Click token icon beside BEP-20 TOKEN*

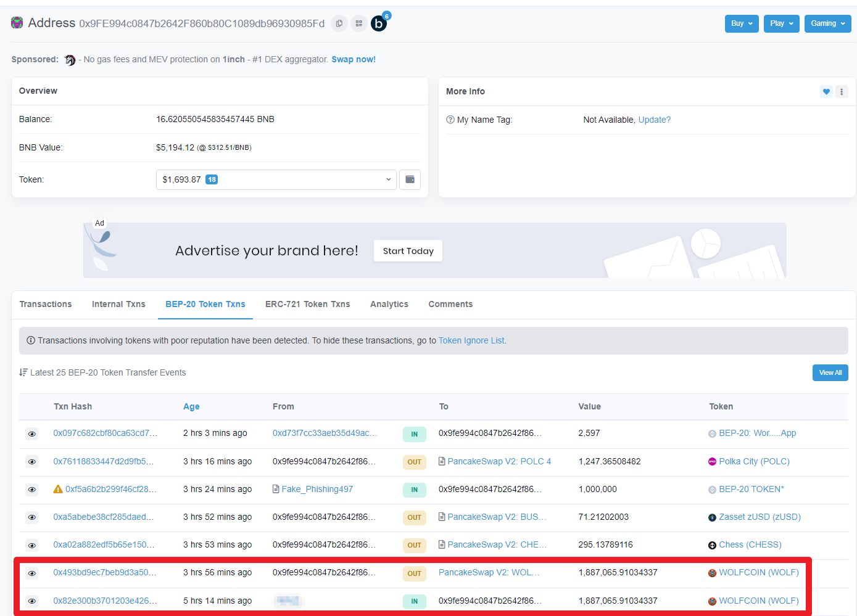pos(712,490)
